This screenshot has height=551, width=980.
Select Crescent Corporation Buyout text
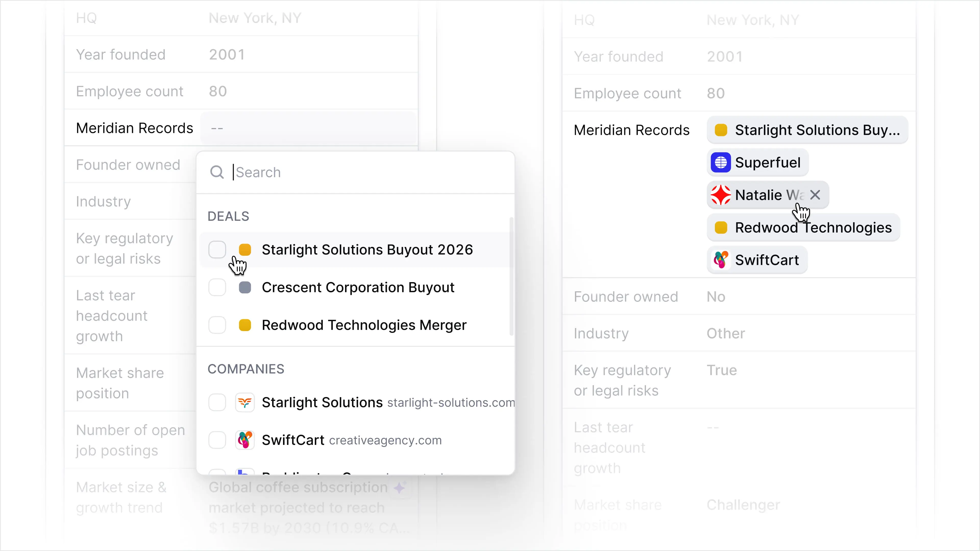tap(358, 287)
